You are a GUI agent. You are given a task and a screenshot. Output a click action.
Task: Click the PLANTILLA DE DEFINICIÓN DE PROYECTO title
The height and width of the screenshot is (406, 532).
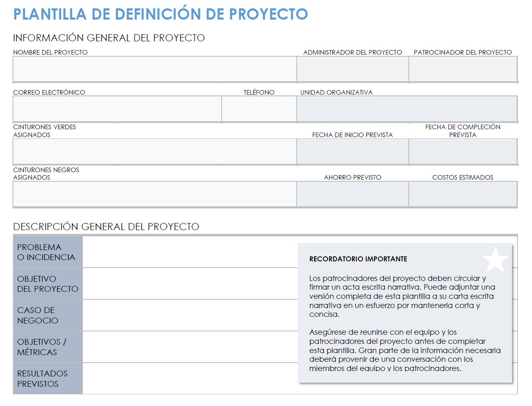160,14
